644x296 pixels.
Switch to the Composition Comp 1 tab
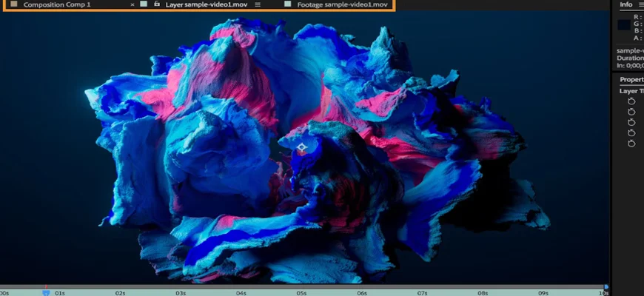(x=57, y=4)
